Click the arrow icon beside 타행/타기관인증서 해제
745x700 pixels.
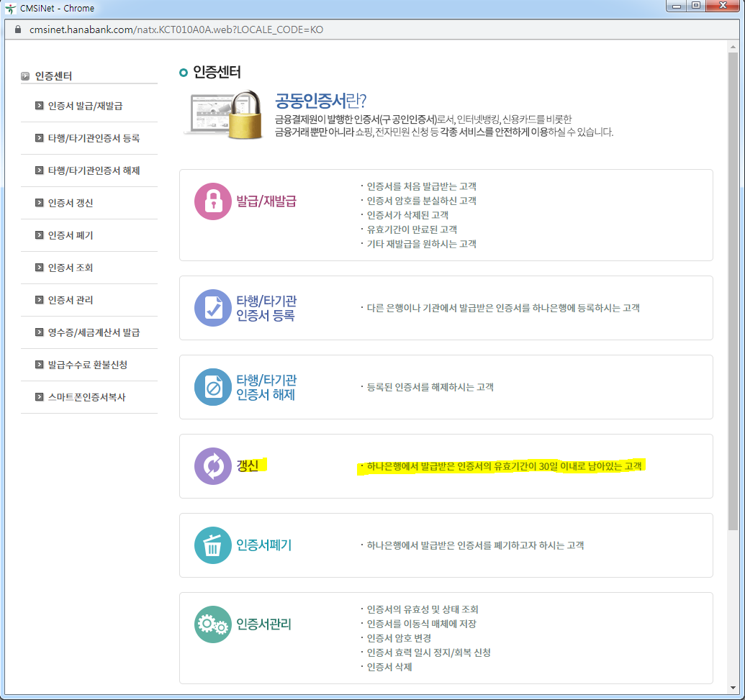[40, 170]
